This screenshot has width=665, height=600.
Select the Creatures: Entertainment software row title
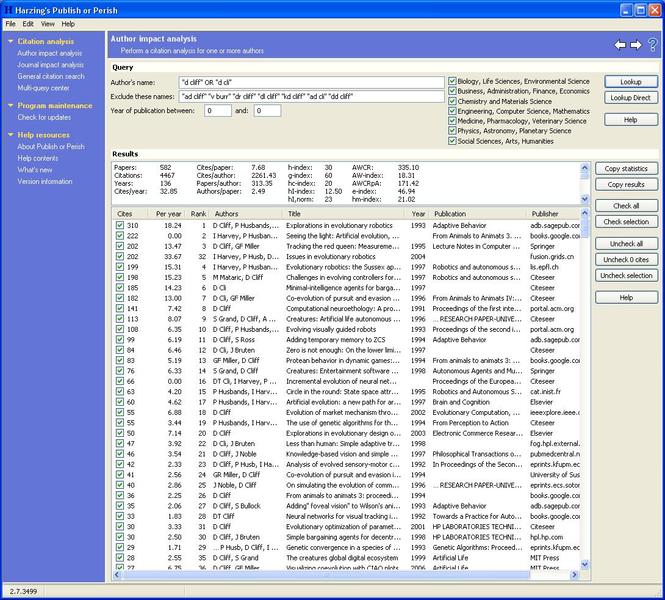pyautogui.click(x=342, y=371)
